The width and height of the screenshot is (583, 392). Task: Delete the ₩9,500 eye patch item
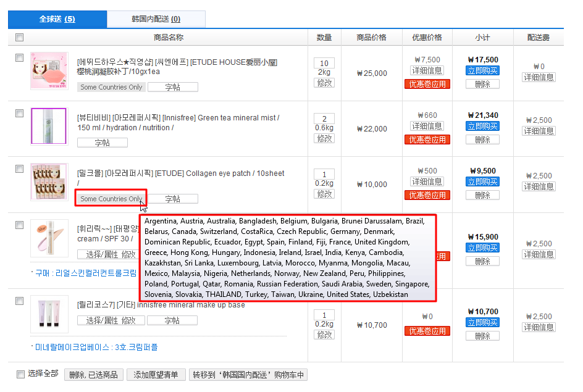coord(482,196)
